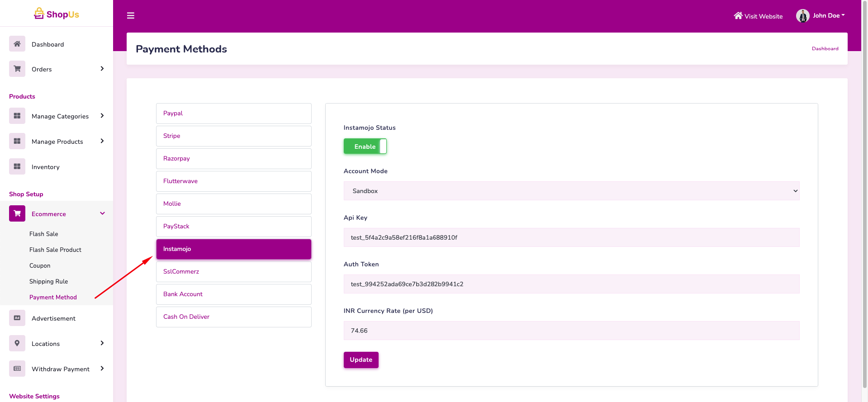This screenshot has height=402, width=868.
Task: Click the Locations pin icon
Action: click(x=17, y=343)
